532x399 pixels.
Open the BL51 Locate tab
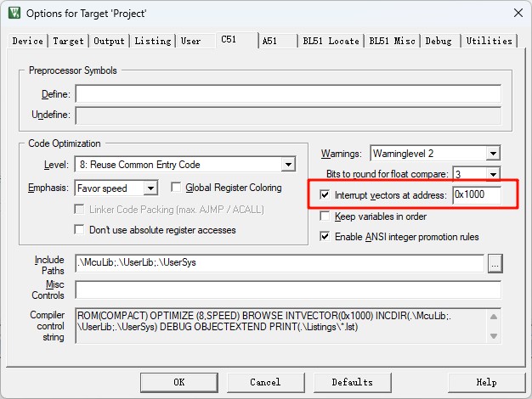point(331,41)
